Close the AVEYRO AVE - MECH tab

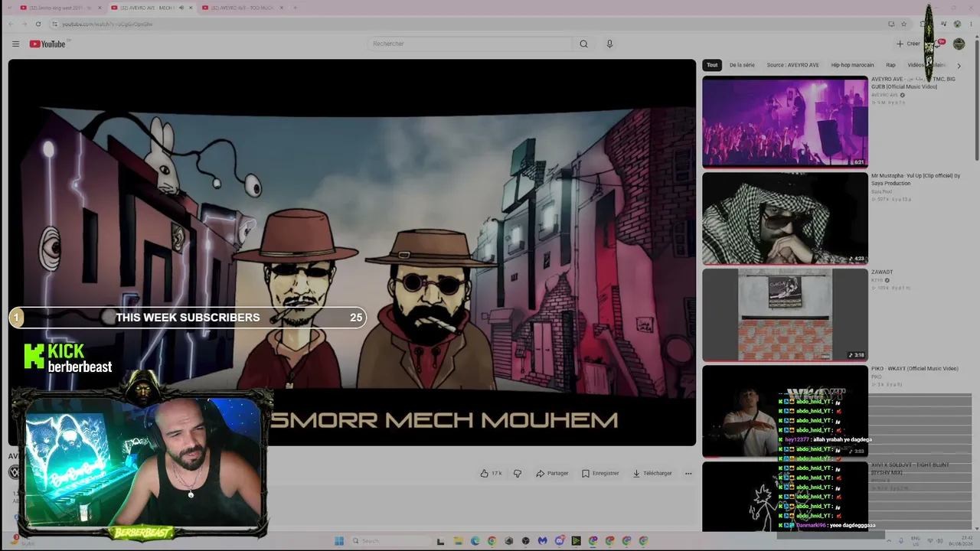(x=191, y=8)
